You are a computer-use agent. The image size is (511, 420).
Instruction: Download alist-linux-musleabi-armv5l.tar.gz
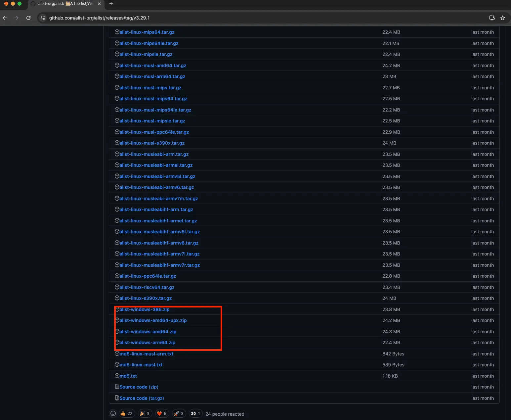(157, 176)
